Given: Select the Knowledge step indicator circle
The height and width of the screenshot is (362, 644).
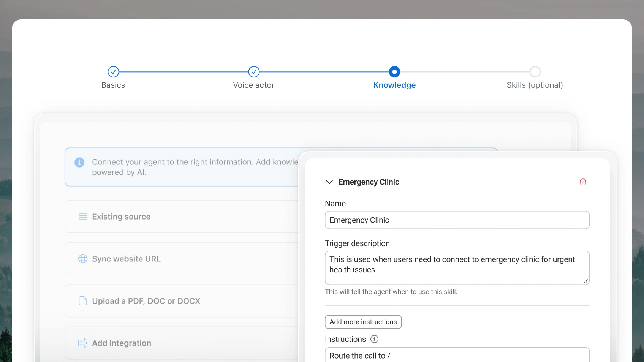Looking at the screenshot, I should tap(394, 72).
